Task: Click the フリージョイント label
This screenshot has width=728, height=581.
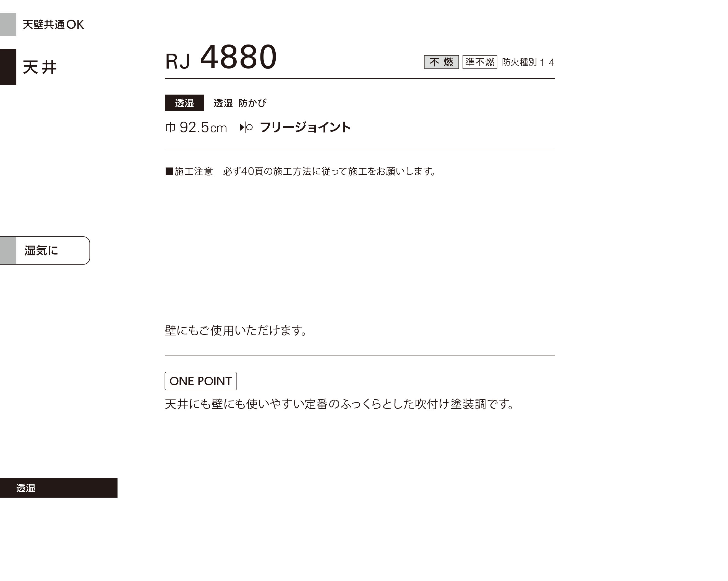Action: pyautogui.click(x=306, y=127)
